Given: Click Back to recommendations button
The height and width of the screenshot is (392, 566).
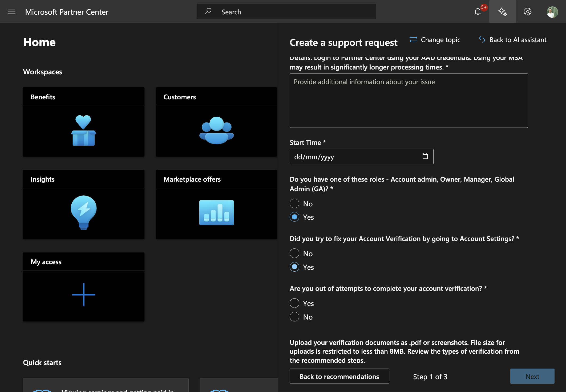Looking at the screenshot, I should pyautogui.click(x=339, y=376).
